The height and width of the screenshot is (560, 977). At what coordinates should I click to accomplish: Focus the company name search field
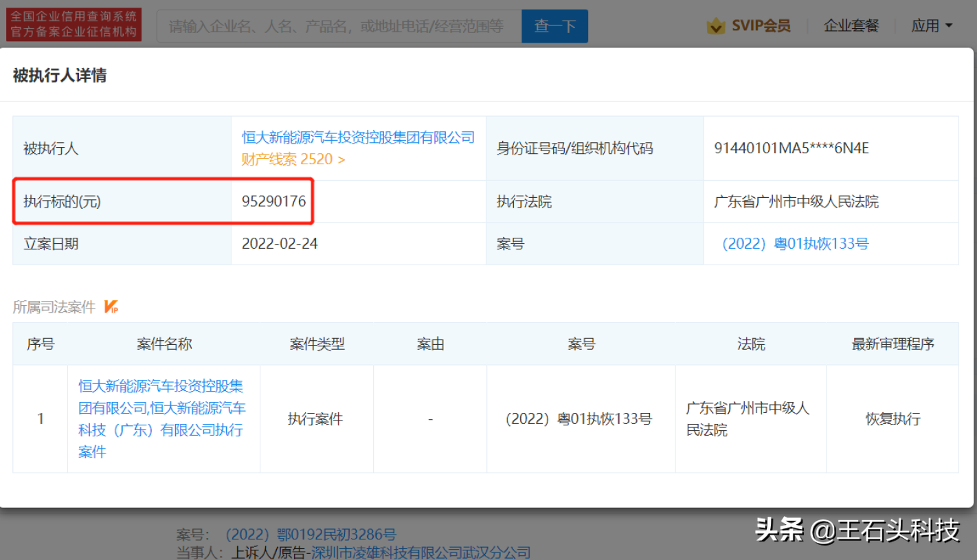pos(339,26)
